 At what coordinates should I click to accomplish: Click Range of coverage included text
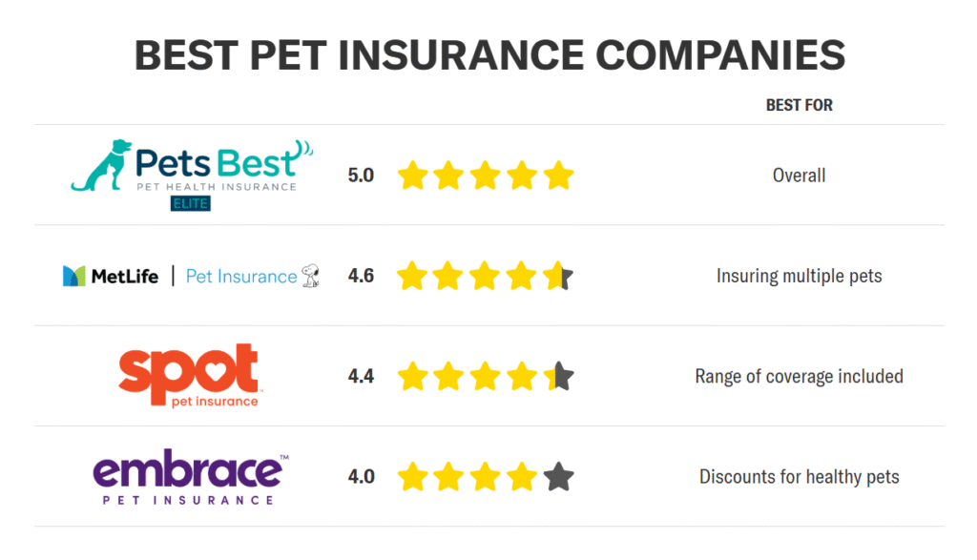pos(799,376)
